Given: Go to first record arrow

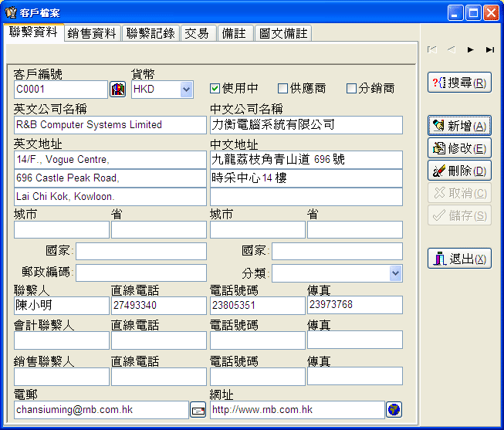Looking at the screenshot, I should pyautogui.click(x=431, y=49).
